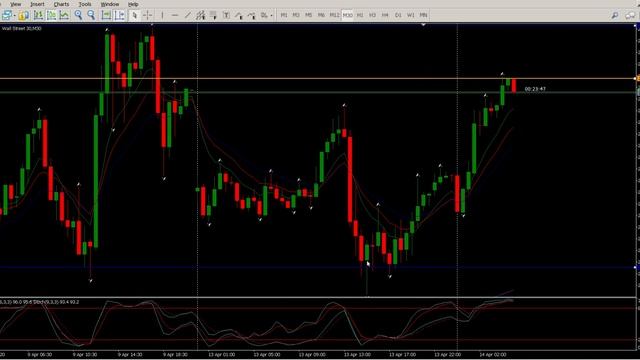The height and width of the screenshot is (360, 640).
Task: Click the 9 Apr 14:30 time label
Action: (x=130, y=355)
